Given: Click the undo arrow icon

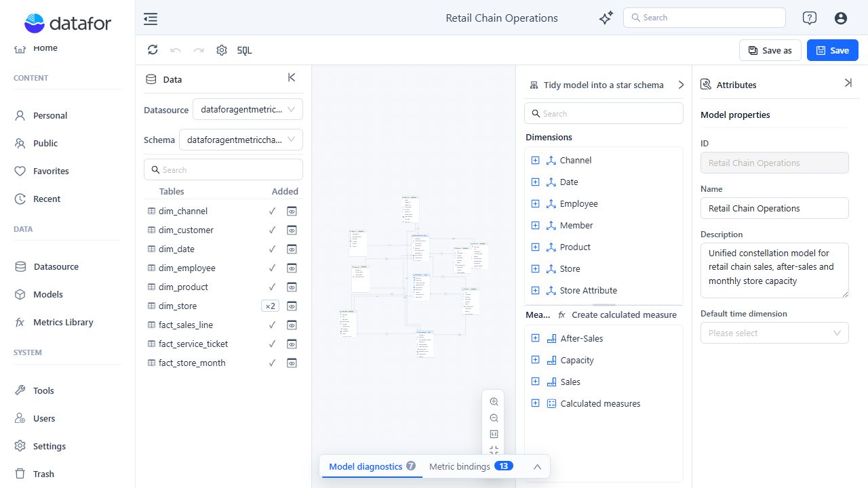Looking at the screenshot, I should click(176, 50).
